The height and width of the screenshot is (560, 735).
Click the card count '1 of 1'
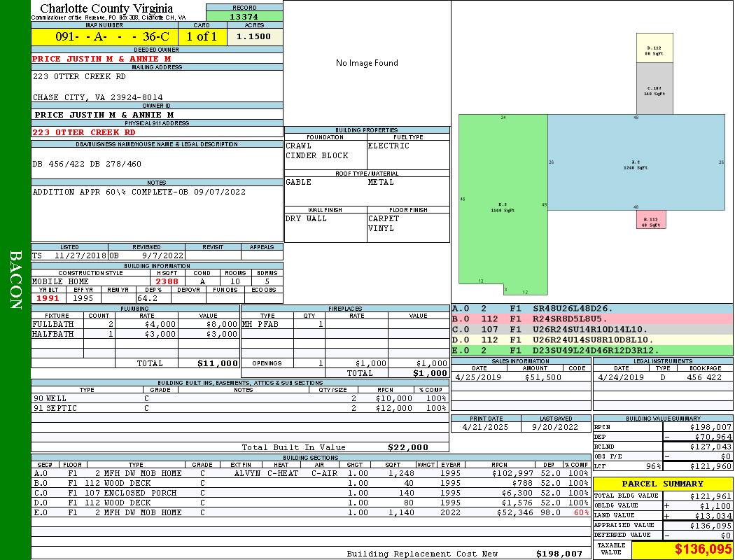202,36
